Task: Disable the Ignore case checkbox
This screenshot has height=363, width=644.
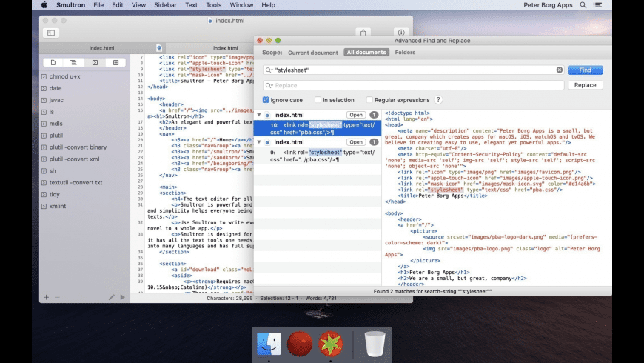Action: pyautogui.click(x=266, y=100)
